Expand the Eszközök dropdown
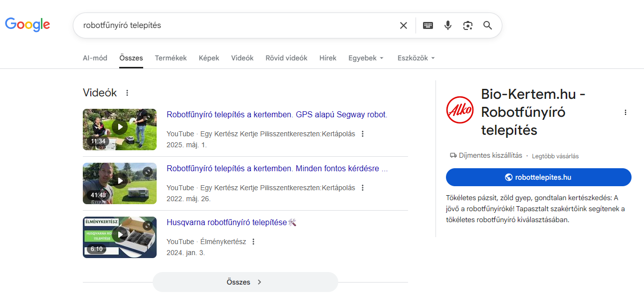The height and width of the screenshot is (304, 644). [416, 58]
